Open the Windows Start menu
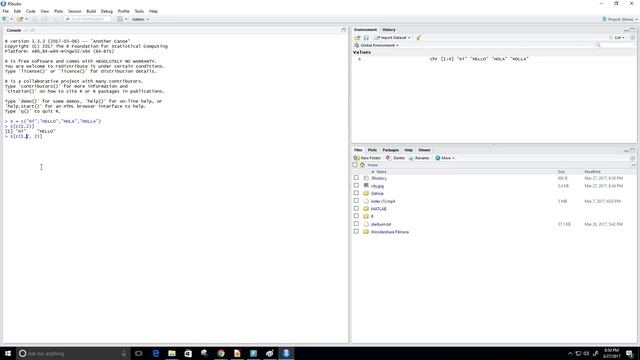The width and height of the screenshot is (640, 360). pos(8,353)
